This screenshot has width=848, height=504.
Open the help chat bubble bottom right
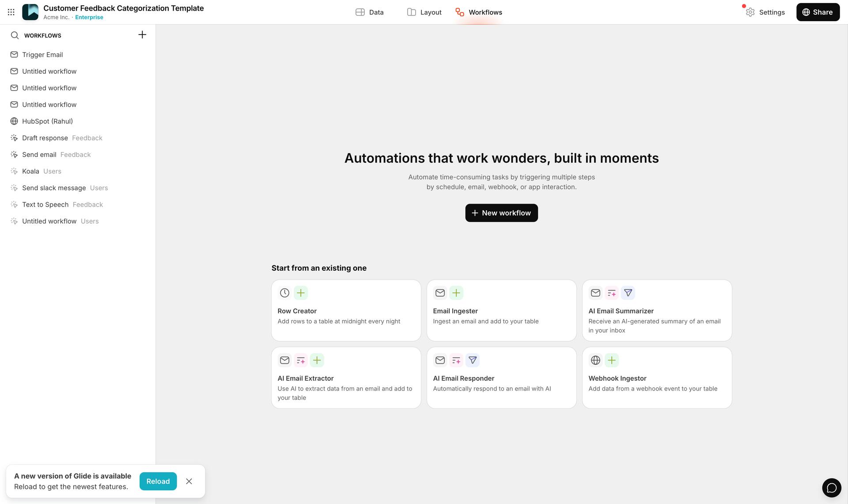(832, 488)
